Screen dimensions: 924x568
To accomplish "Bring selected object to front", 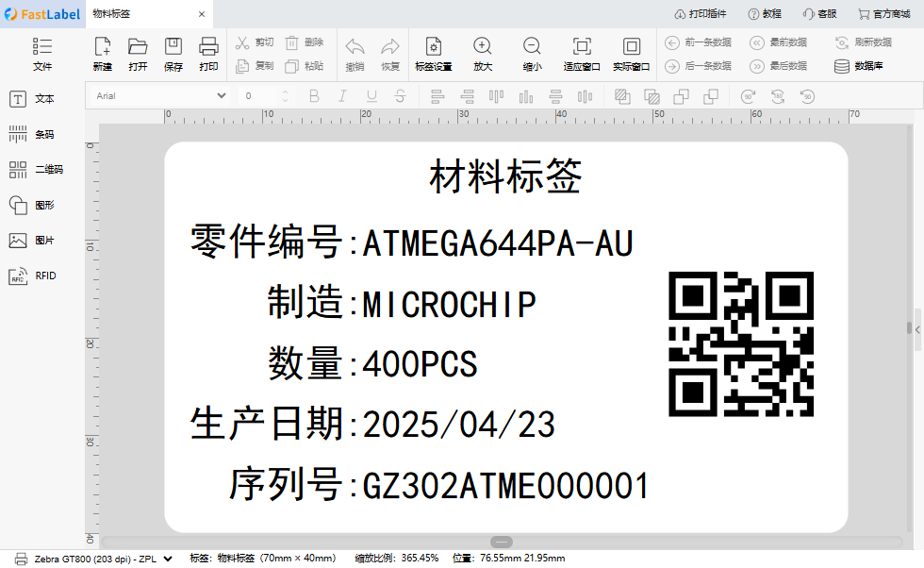I will [x=622, y=96].
